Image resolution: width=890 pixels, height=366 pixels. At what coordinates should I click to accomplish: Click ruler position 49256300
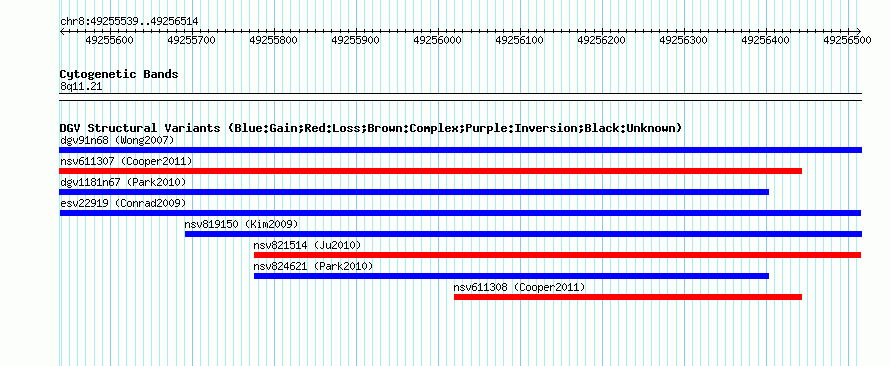(x=683, y=40)
